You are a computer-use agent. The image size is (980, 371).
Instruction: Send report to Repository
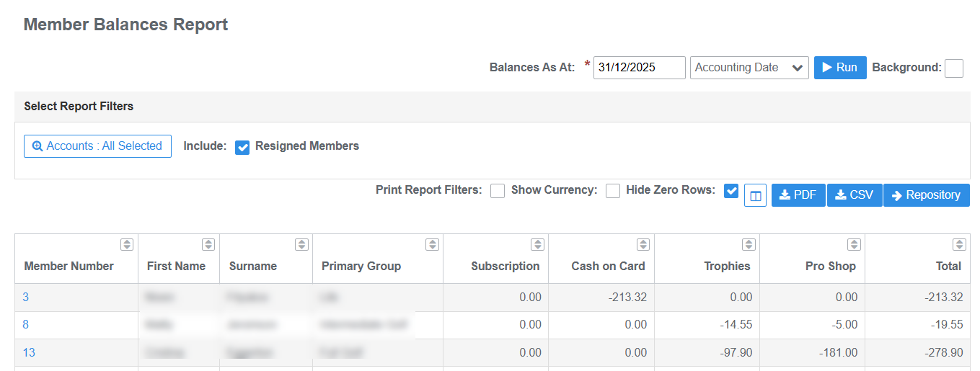[927, 195]
